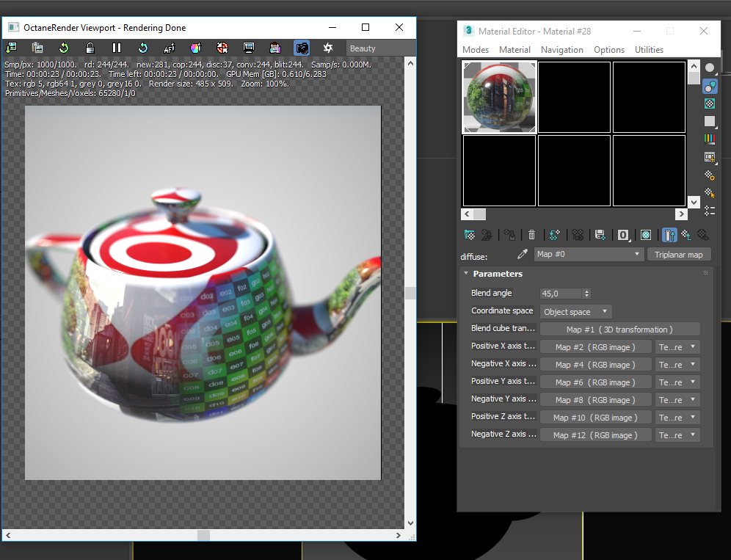Viewport: 731px width, 560px height.
Task: Open the Utilities menu
Action: tap(649, 50)
